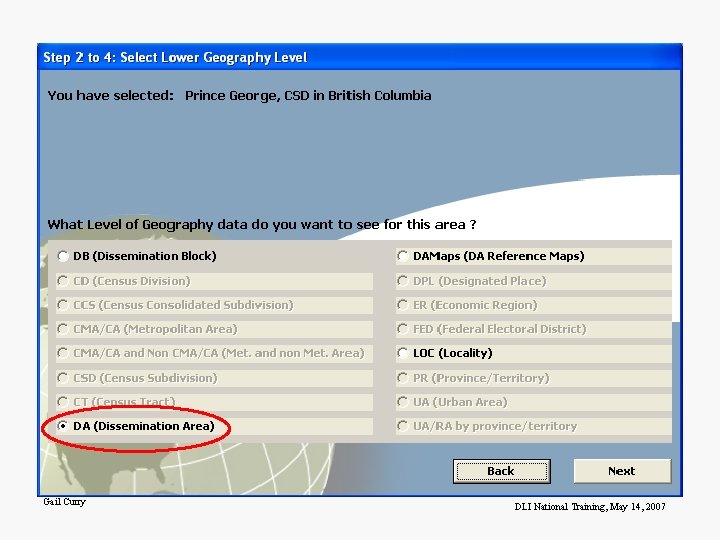The image size is (720, 540).
Task: Pick ER (Economic Region) radio button
Action: pyautogui.click(x=403, y=305)
